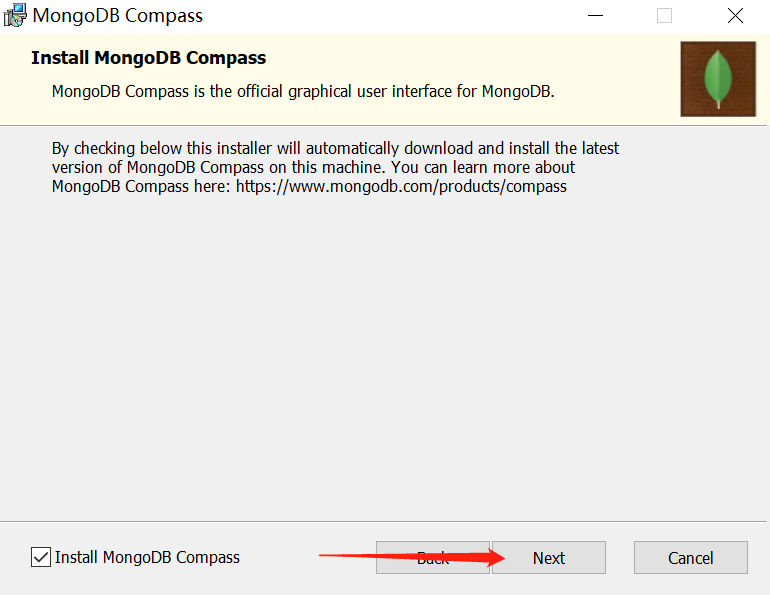The width and height of the screenshot is (770, 595).
Task: Go Back to the previous installer step
Action: [x=433, y=558]
